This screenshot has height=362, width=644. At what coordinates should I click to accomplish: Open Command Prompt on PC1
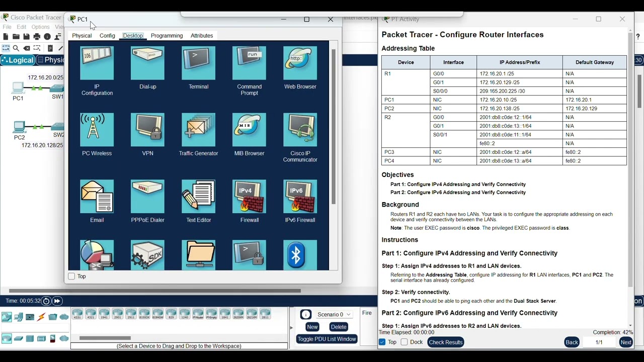249,70
